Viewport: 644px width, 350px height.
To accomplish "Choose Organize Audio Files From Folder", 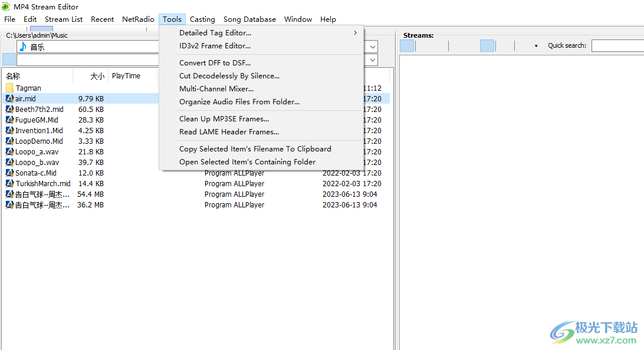I will coord(261,102).
